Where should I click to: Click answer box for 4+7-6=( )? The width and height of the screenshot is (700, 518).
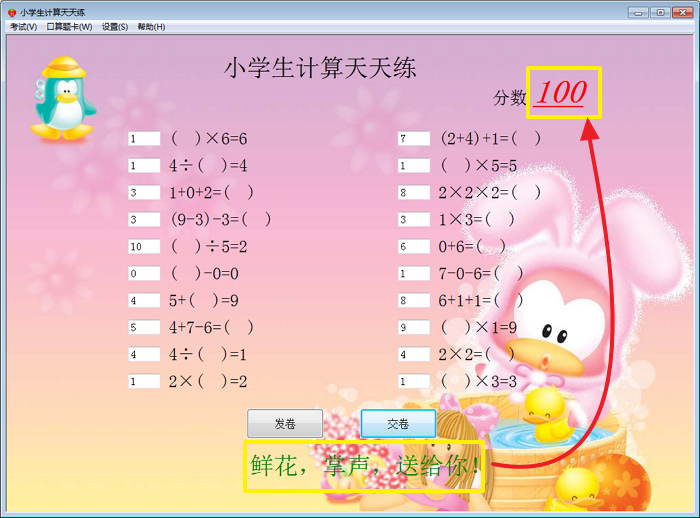(x=144, y=327)
